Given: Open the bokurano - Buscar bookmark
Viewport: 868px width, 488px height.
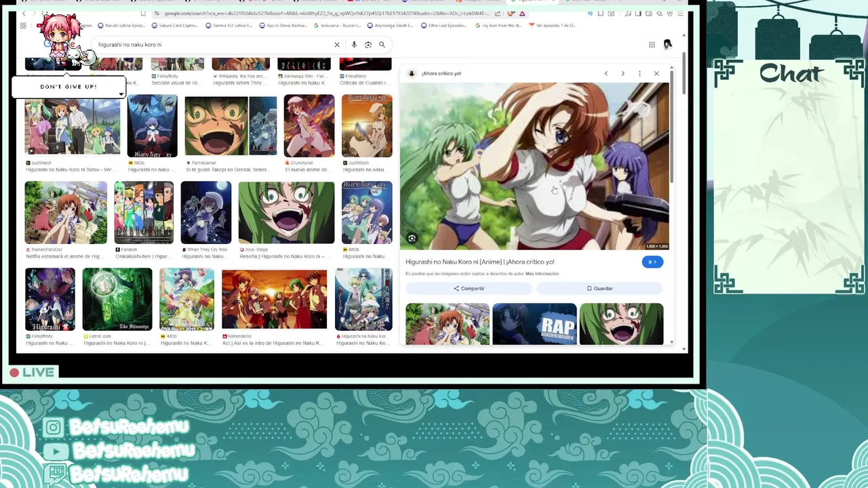Looking at the screenshot, I should coord(337,26).
